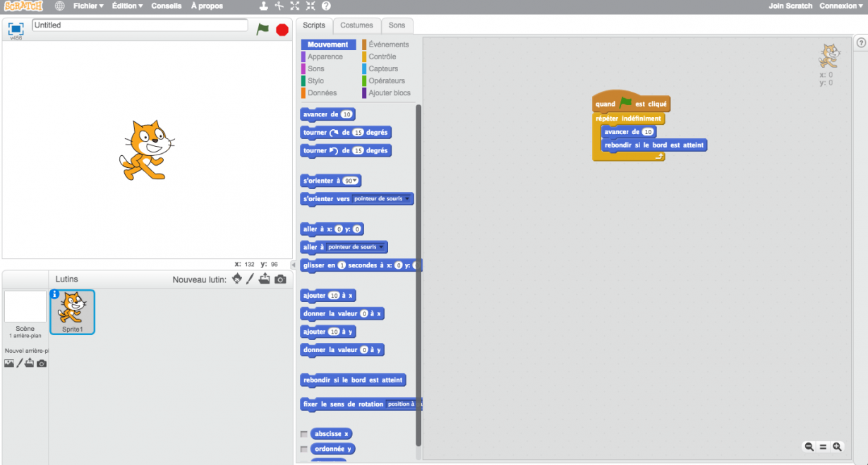Viewport: 868px width, 465px height.
Task: Select the Grow sprite tool
Action: coord(295,6)
